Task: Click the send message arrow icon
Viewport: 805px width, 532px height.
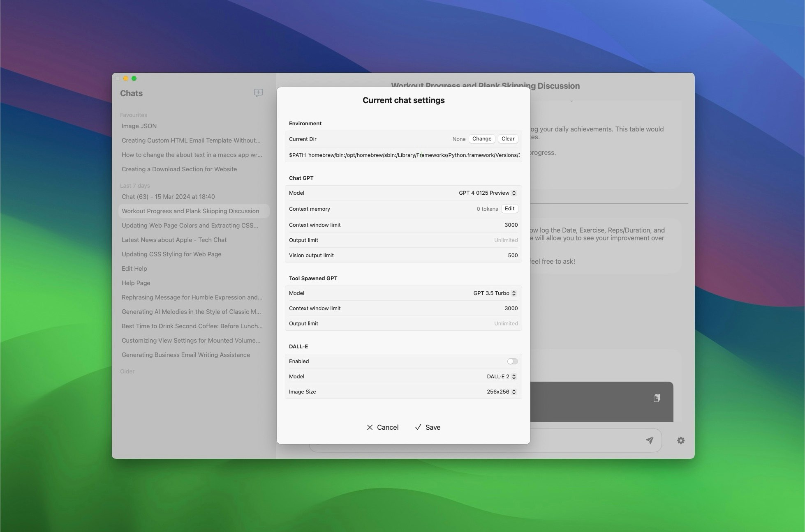Action: point(650,440)
